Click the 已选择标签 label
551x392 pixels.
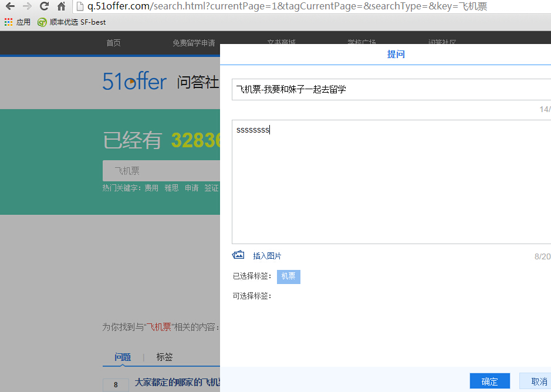pyautogui.click(x=252, y=276)
